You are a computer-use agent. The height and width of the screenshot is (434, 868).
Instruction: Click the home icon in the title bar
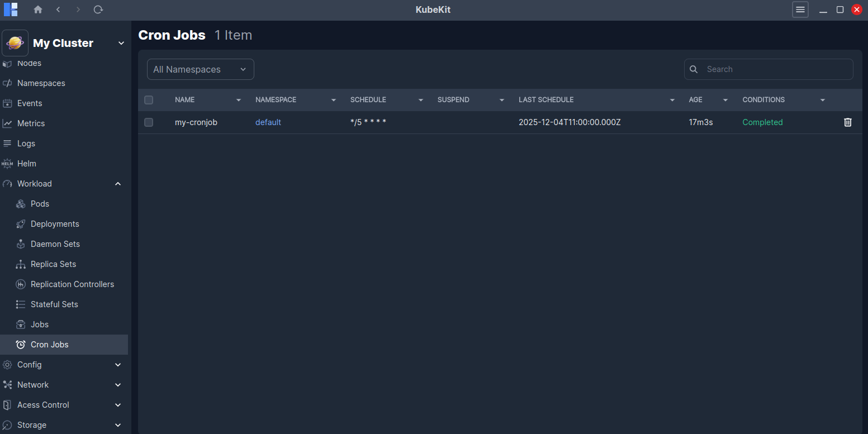(38, 9)
